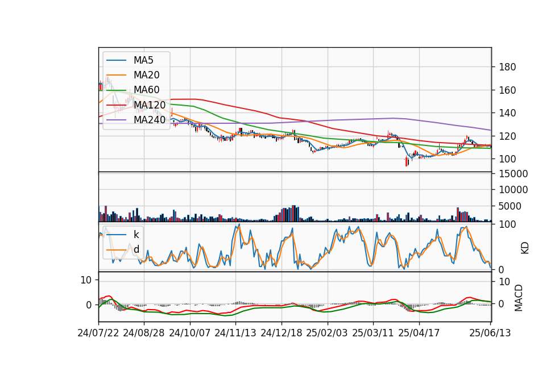Select the 25/02/03 date label

click(x=327, y=333)
